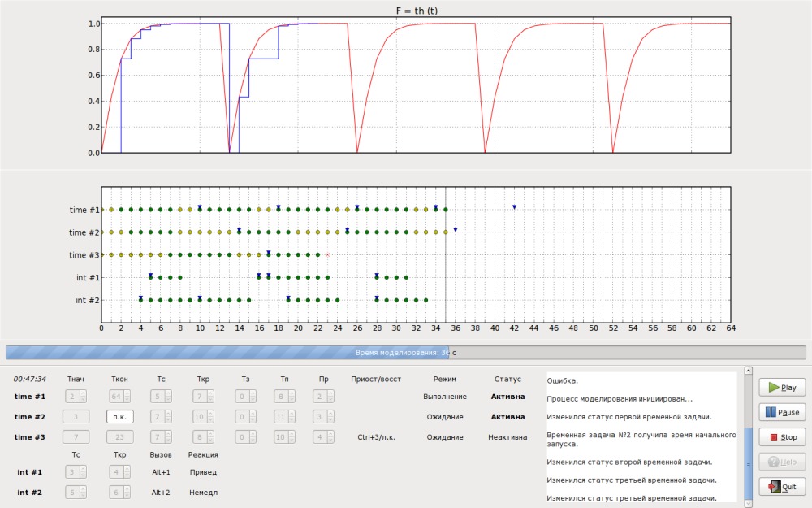Click the Ткр stepper of time #3 showing 8
812x508 pixels.
[203, 437]
